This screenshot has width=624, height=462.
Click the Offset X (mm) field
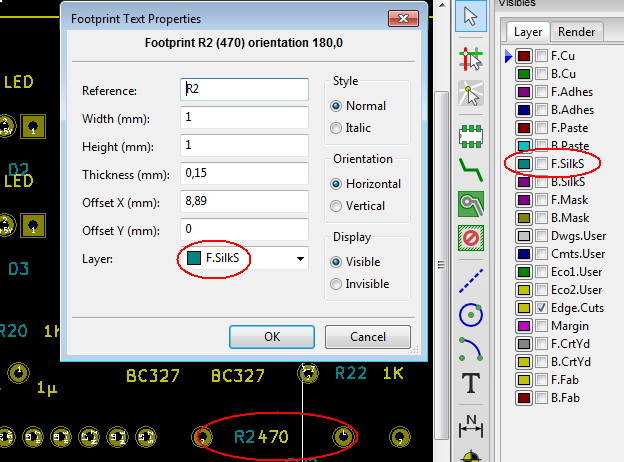244,201
